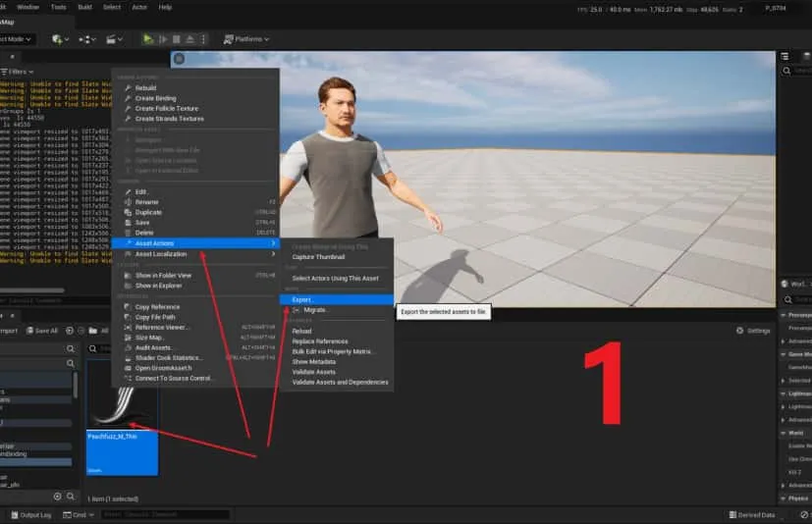
Task: Select the Peachfuzz groom asset thumbnail
Action: point(122,418)
